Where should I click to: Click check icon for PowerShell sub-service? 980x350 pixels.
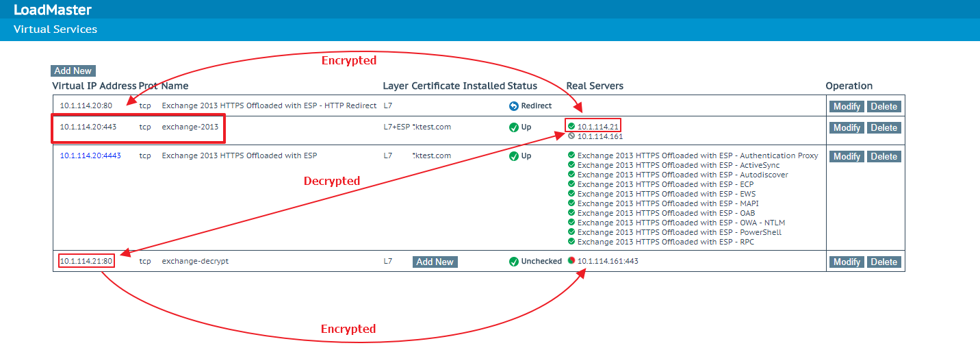(x=571, y=232)
